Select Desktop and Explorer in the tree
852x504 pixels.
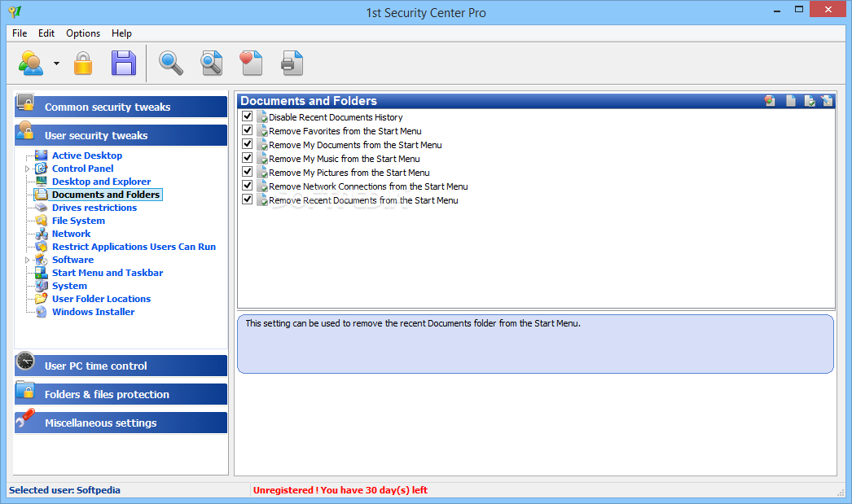coord(101,182)
